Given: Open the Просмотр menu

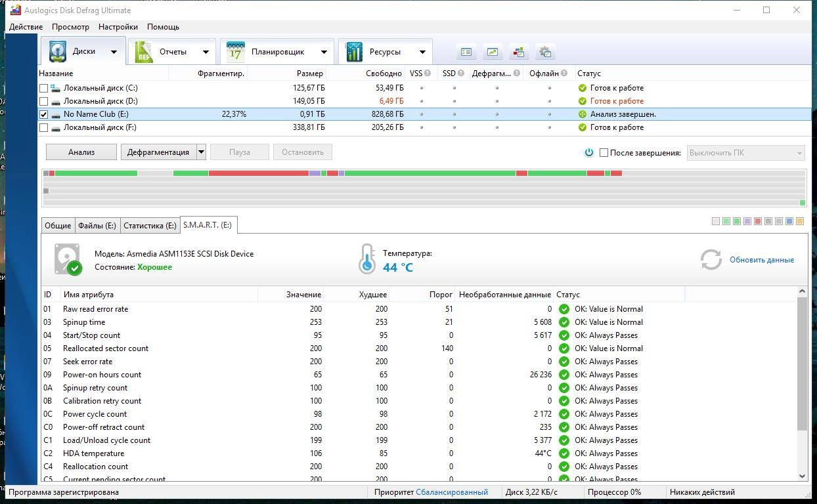Looking at the screenshot, I should pyautogui.click(x=70, y=27).
